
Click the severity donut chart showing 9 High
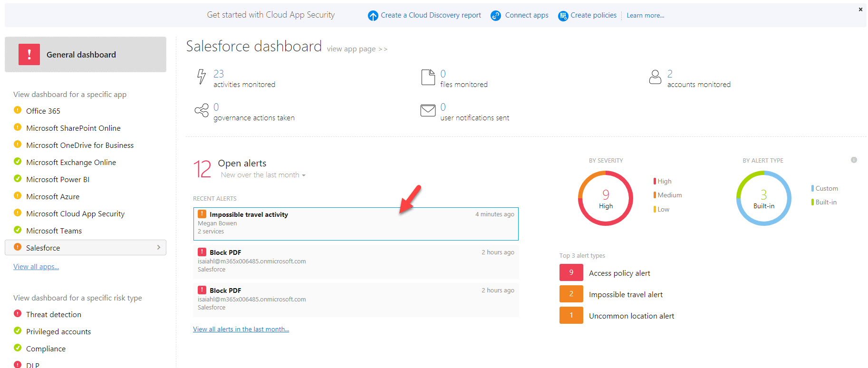[x=606, y=198]
